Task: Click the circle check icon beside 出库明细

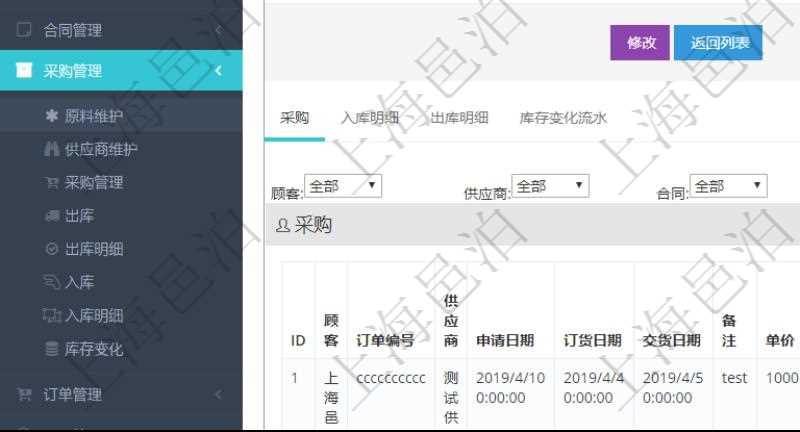Action: click(x=52, y=249)
